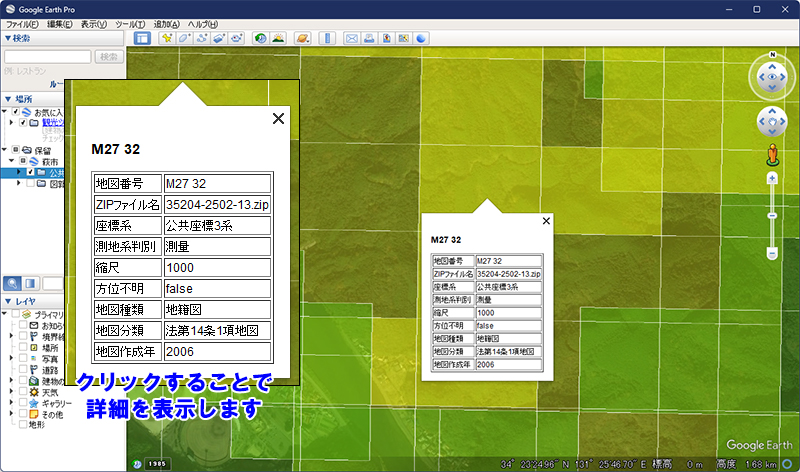Viewport: 800px width, 472px height.
Task: Expand the 写真 layer node
Action: (12, 359)
